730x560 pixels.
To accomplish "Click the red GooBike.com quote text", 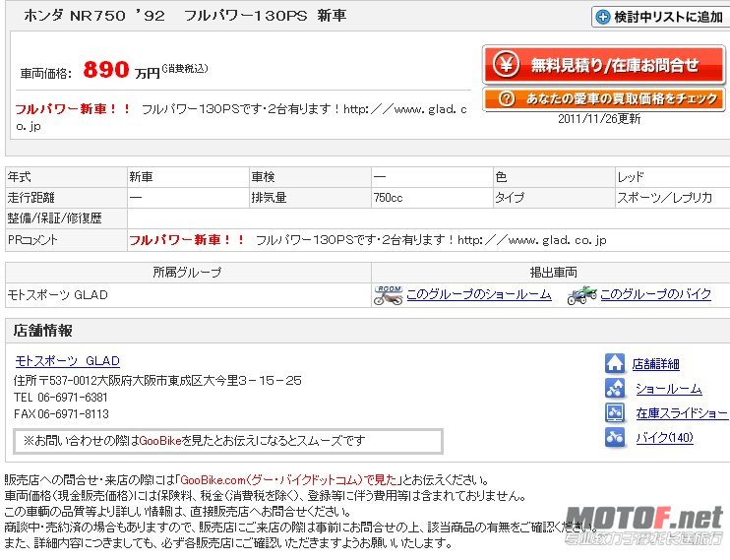I will 288,480.
